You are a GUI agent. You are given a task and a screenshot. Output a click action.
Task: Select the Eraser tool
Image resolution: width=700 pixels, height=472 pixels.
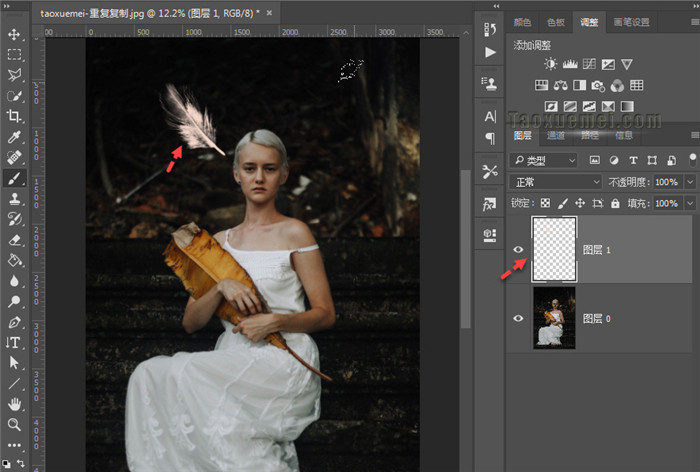click(14, 240)
